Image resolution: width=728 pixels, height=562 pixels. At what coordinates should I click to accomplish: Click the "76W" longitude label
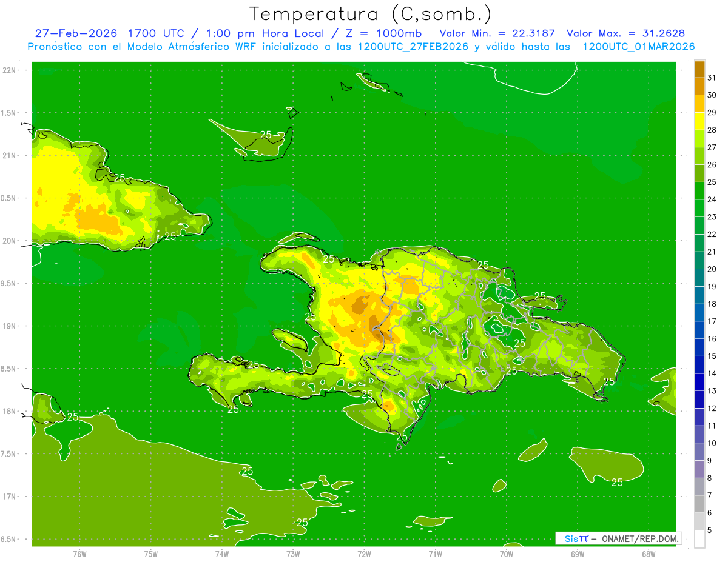[x=79, y=554]
